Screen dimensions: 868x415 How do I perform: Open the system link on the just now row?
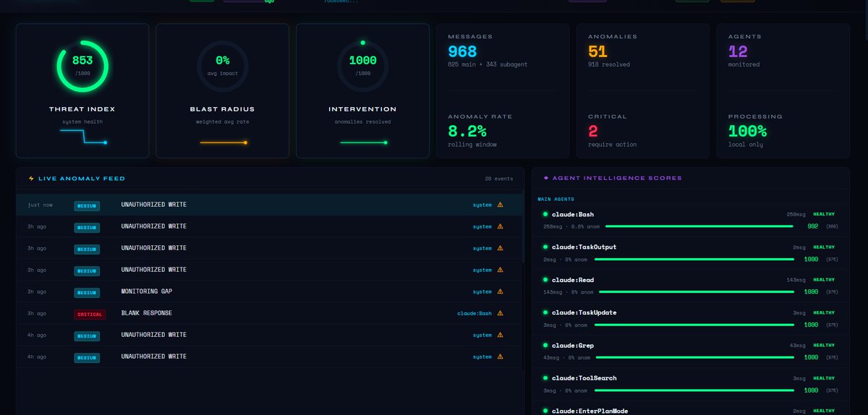(482, 205)
